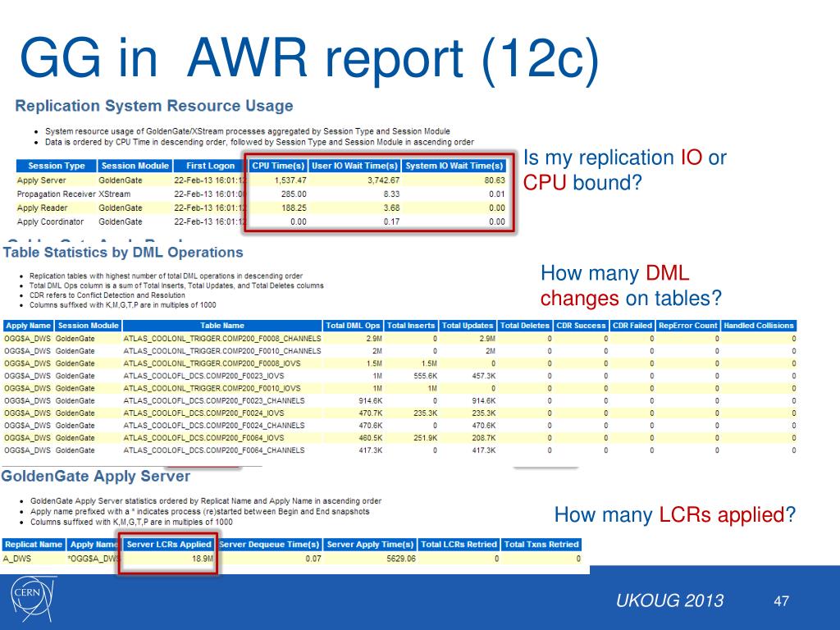Click the LCRs applied value 18.9M
This screenshot has width=840, height=630.
pyautogui.click(x=203, y=558)
